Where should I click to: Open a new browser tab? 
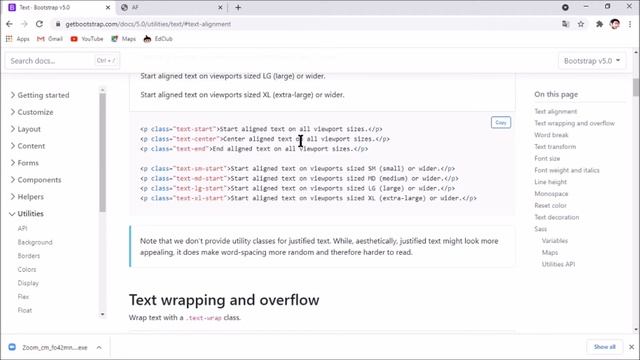tap(238, 7)
